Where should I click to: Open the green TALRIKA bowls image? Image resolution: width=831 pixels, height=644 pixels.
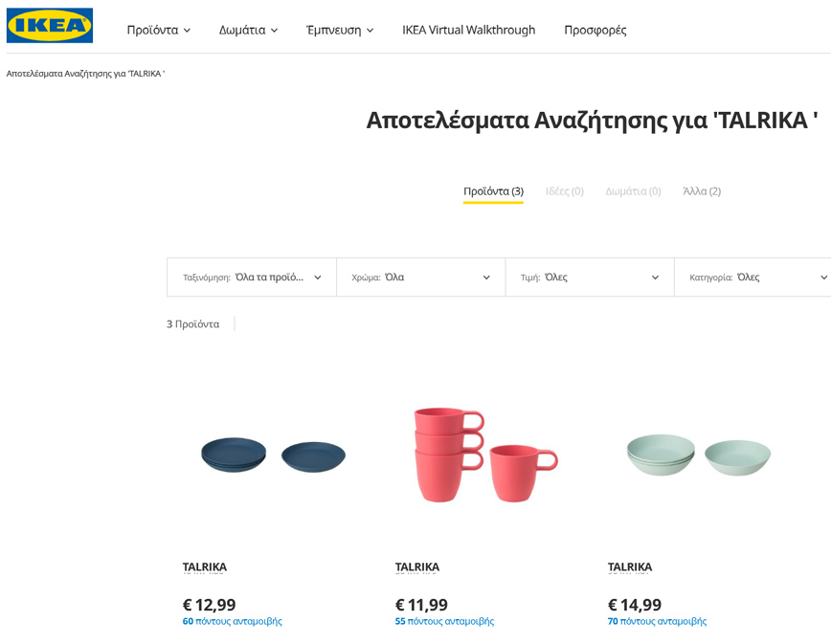[698, 455]
